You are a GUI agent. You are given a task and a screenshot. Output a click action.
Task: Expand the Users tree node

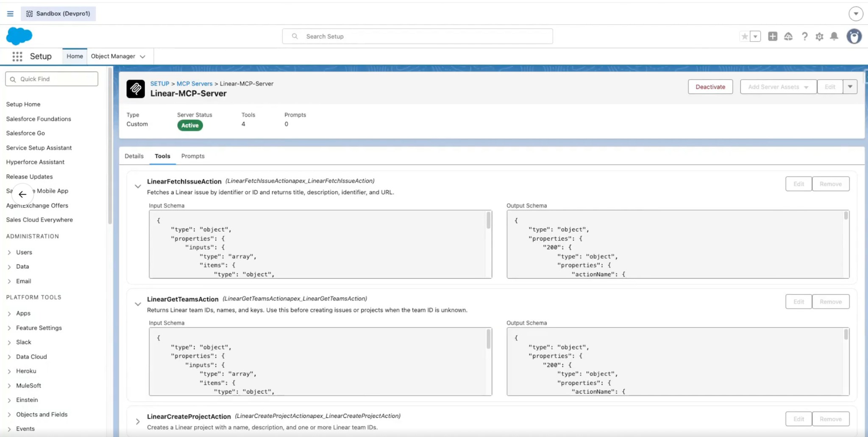[x=9, y=252]
